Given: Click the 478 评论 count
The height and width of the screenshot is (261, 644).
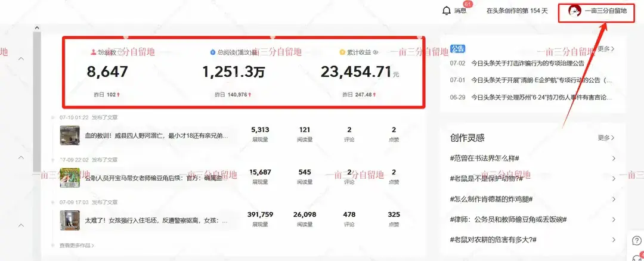Looking at the screenshot, I should click(349, 215).
